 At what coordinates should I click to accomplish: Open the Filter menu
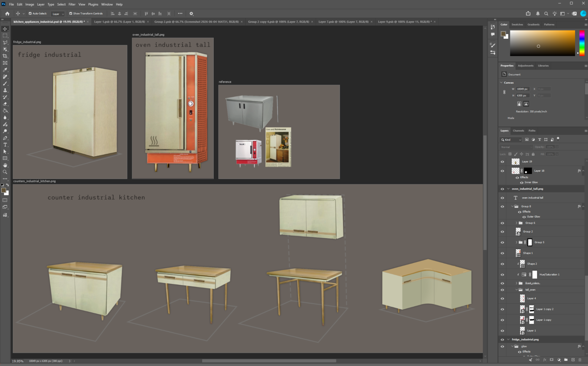[72, 4]
